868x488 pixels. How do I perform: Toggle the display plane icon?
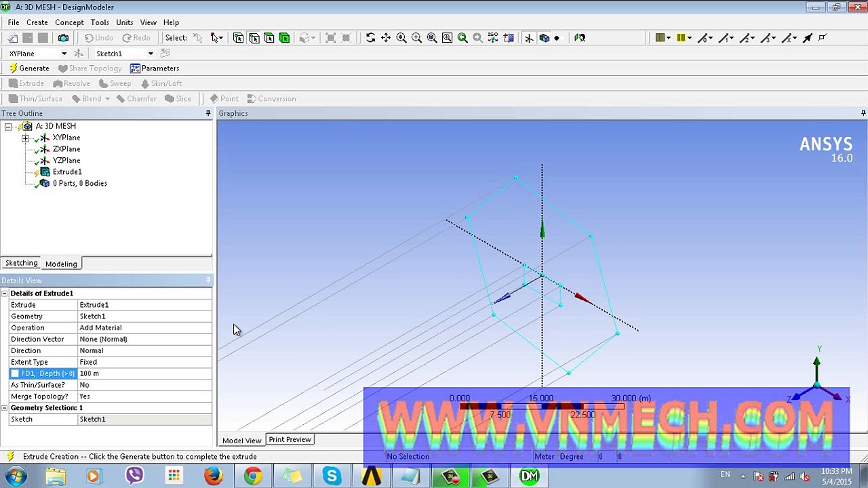529,38
